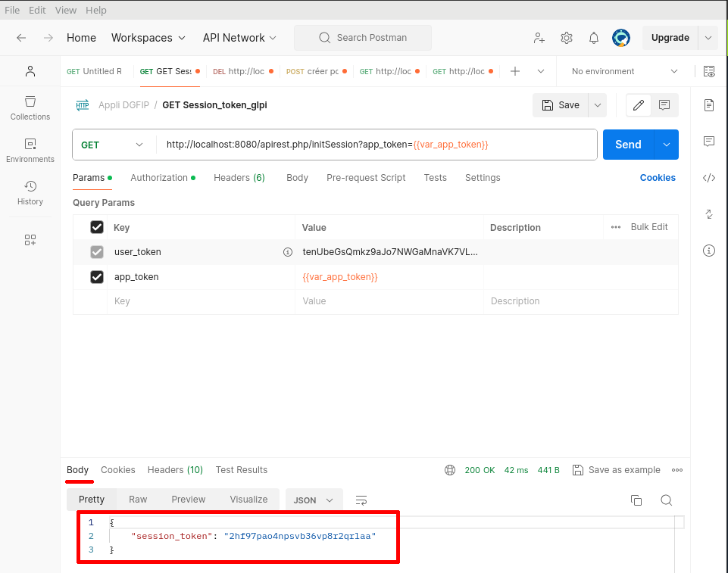The width and height of the screenshot is (728, 573).
Task: Search the response with the magnifier icon
Action: coord(666,500)
